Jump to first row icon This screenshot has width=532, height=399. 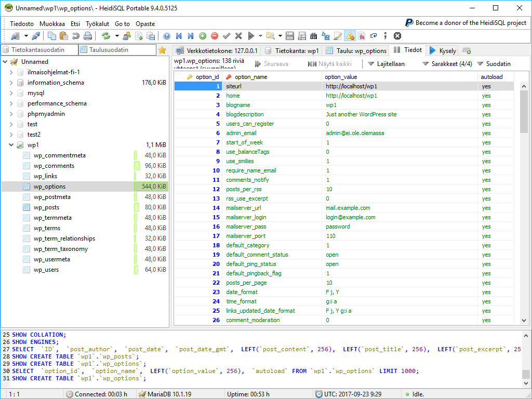pos(179,36)
